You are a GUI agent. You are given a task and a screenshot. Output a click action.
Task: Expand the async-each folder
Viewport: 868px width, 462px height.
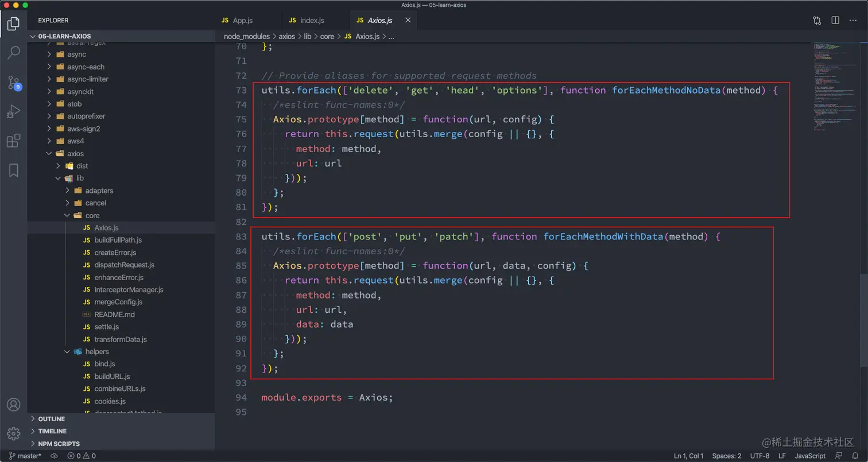[x=121, y=67]
